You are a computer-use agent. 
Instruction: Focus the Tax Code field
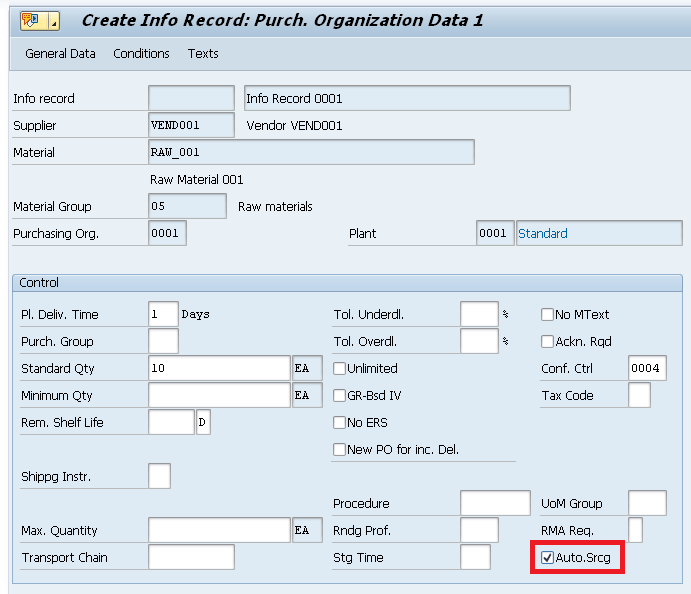click(639, 395)
